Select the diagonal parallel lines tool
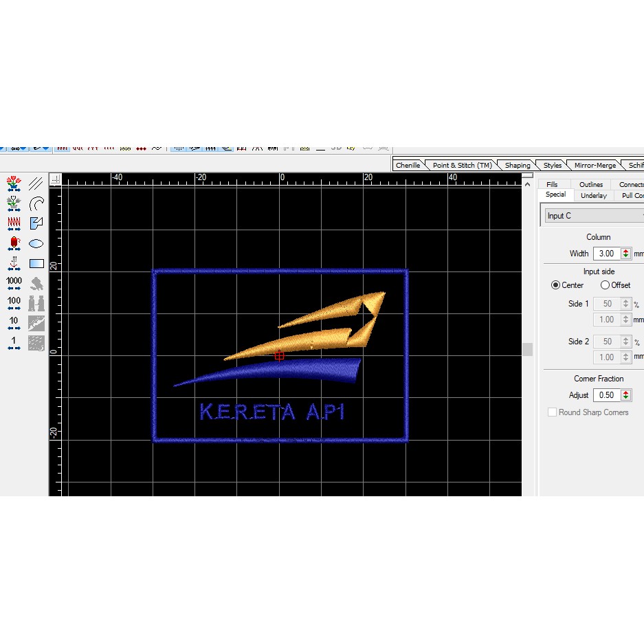The width and height of the screenshot is (644, 644). click(36, 184)
